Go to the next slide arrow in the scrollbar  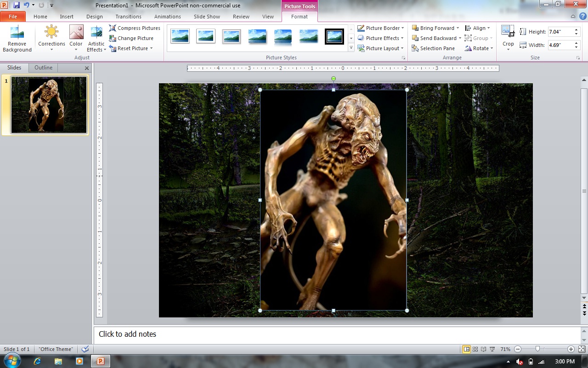pos(584,313)
